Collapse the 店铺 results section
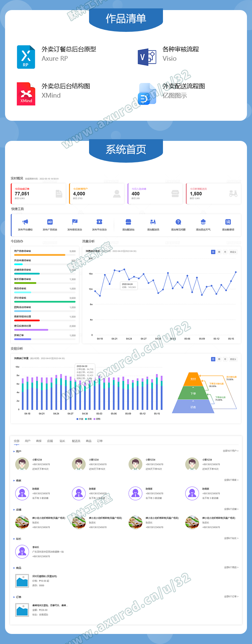The height and width of the screenshot is (644, 252). pyautogui.click(x=14, y=510)
